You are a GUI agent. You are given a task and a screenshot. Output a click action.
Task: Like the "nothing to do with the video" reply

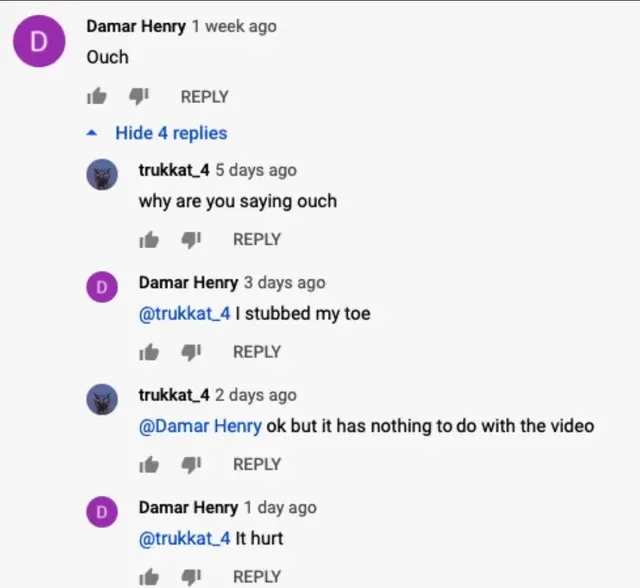click(149, 464)
